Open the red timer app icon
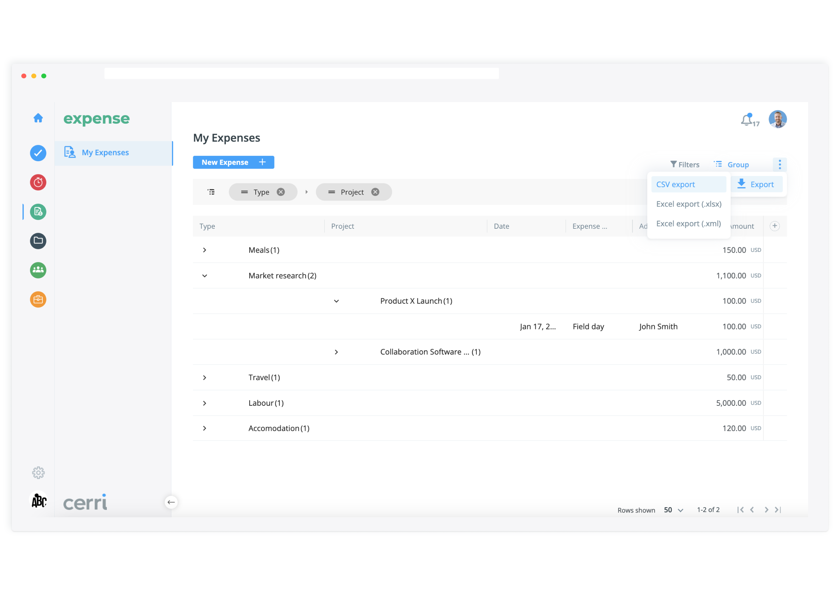Screen dimensions: 840x616 click(x=38, y=182)
